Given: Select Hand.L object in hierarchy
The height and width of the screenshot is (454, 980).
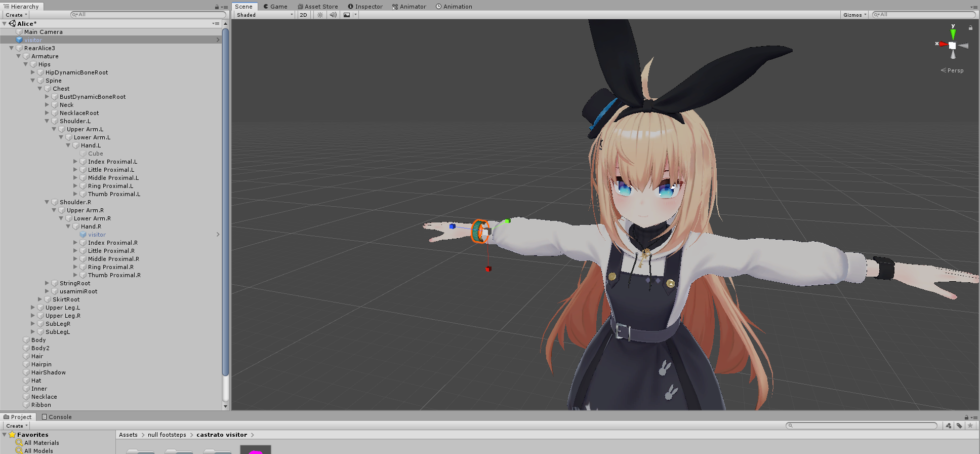Looking at the screenshot, I should tap(91, 145).
